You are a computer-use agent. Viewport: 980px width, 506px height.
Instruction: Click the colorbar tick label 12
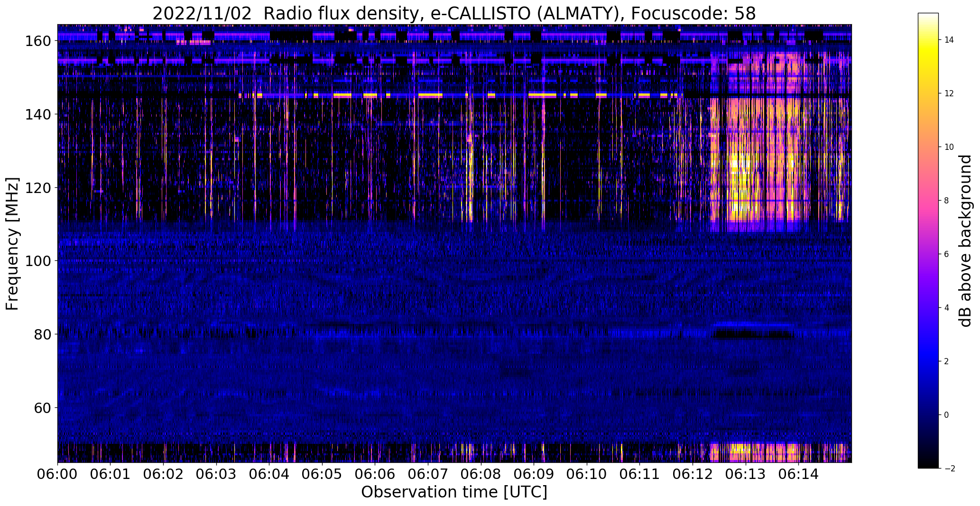949,93
